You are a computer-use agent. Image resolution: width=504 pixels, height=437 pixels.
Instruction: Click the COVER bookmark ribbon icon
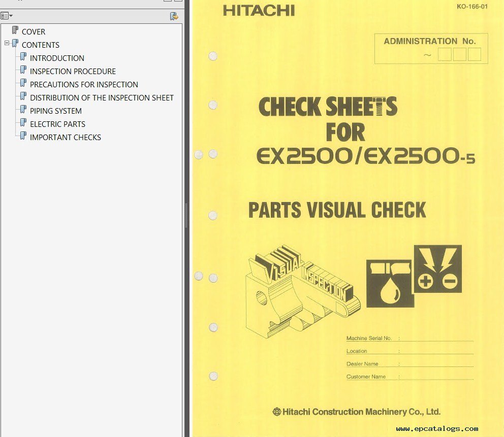(x=15, y=30)
